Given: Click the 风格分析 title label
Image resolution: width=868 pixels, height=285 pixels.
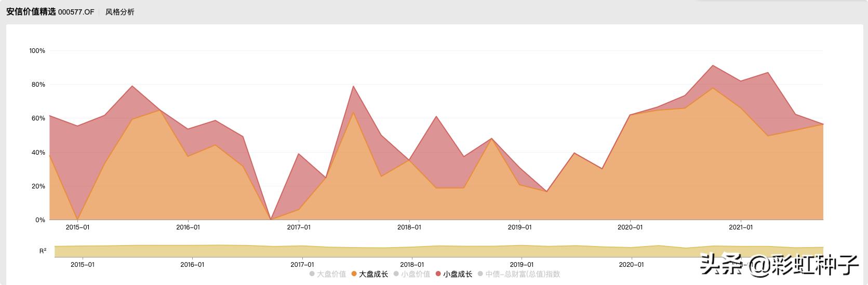Looking at the screenshot, I should 119,12.
